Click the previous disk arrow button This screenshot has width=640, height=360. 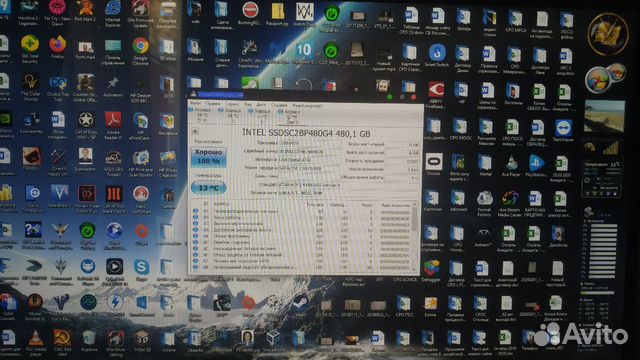click(x=195, y=131)
